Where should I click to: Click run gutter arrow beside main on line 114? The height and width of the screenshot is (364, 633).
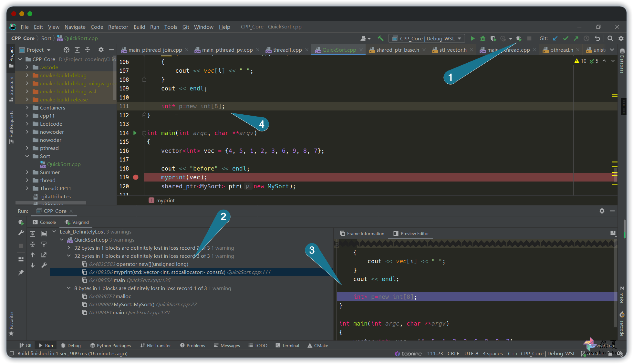coord(135,133)
